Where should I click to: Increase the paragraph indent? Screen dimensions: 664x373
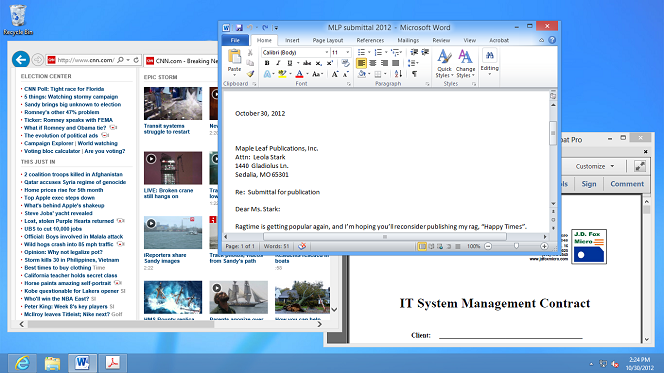425,52
